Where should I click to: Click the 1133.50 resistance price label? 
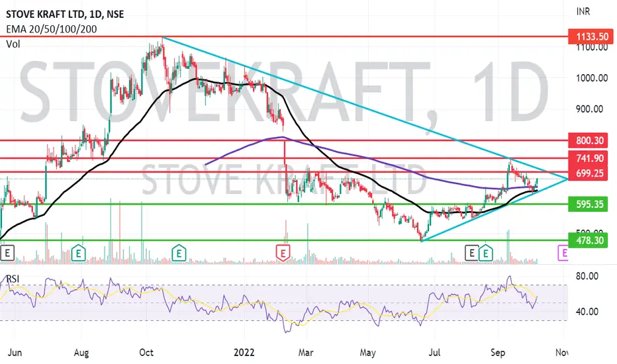pos(591,37)
